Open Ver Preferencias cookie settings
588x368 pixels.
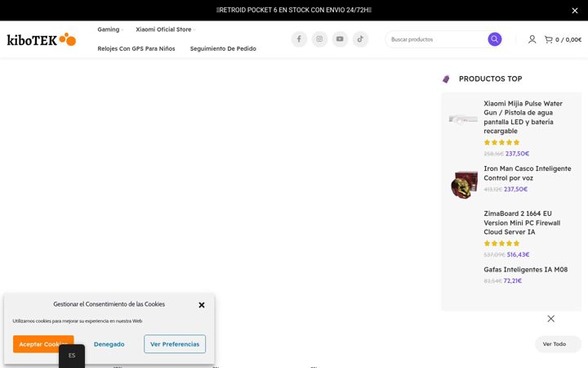point(175,344)
